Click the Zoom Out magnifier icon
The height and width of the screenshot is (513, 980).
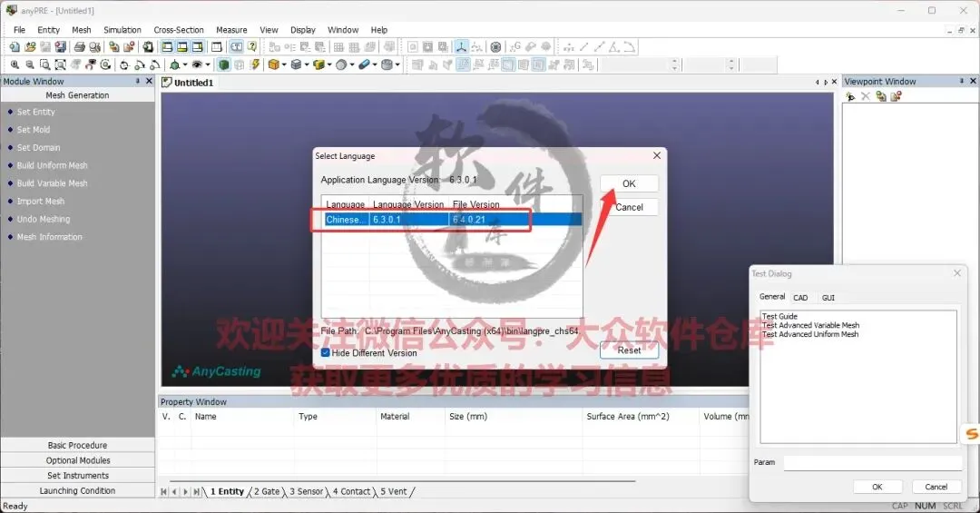click(29, 64)
